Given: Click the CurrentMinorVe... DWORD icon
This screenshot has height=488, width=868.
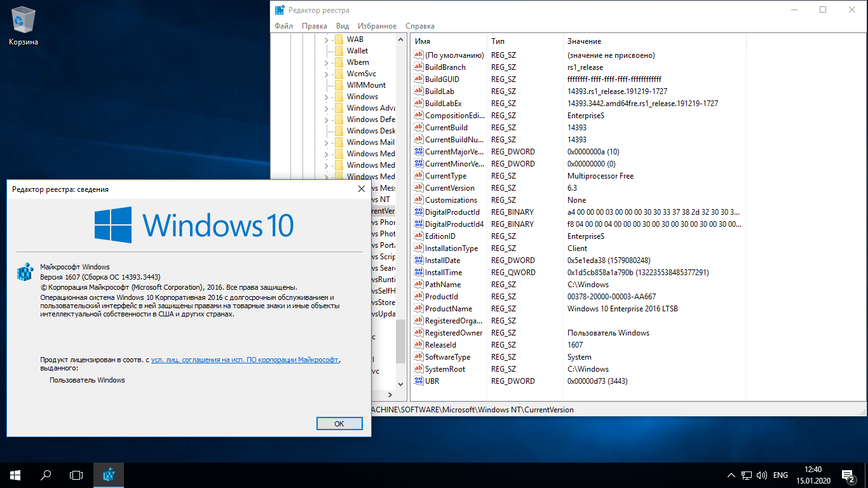Looking at the screenshot, I should point(418,163).
